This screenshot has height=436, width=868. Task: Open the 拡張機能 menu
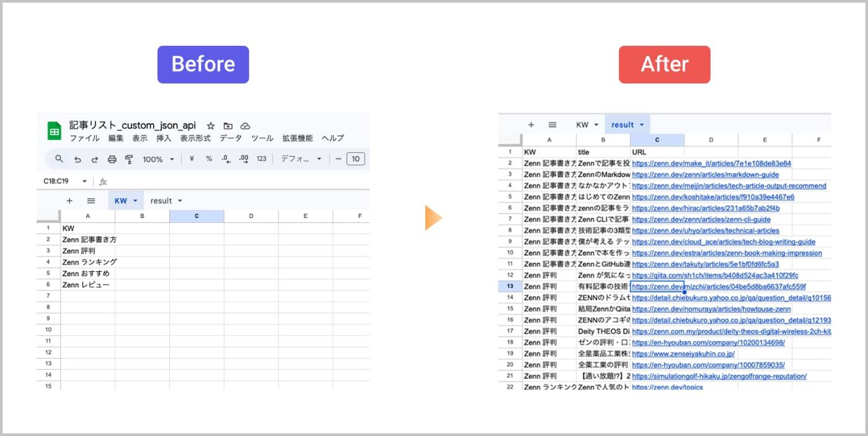[298, 138]
